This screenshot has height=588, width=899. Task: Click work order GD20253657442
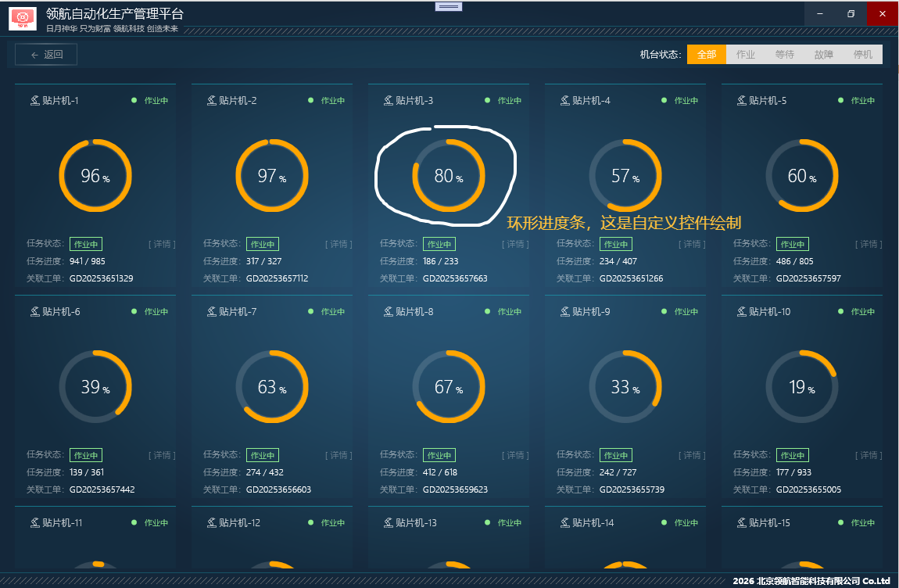pyautogui.click(x=102, y=490)
